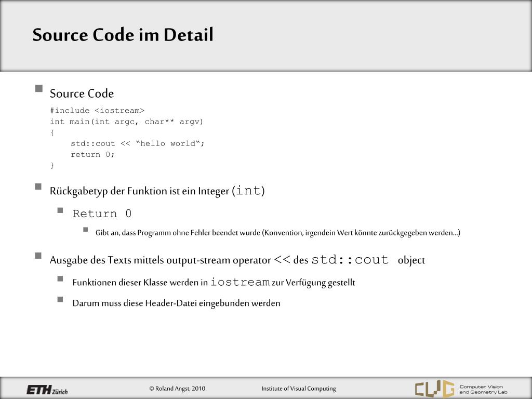
Task: Click the 'Institute of Visual Computing' footer text
Action: 299,389
